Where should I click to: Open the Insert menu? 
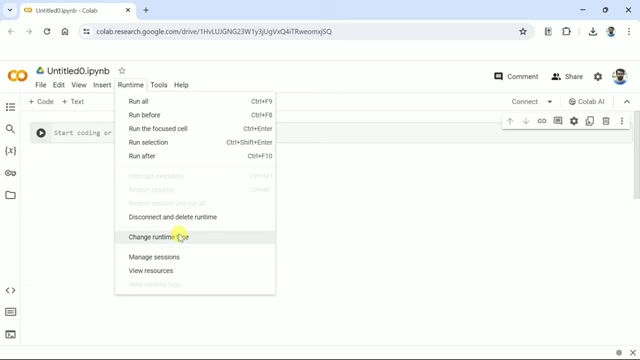click(x=102, y=85)
